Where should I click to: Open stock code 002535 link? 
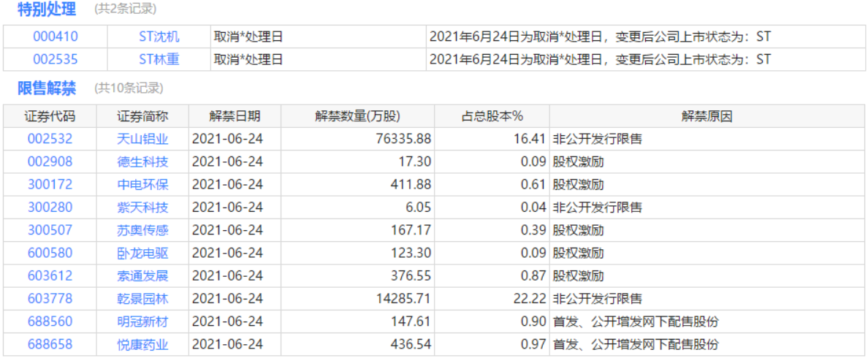[x=56, y=59]
